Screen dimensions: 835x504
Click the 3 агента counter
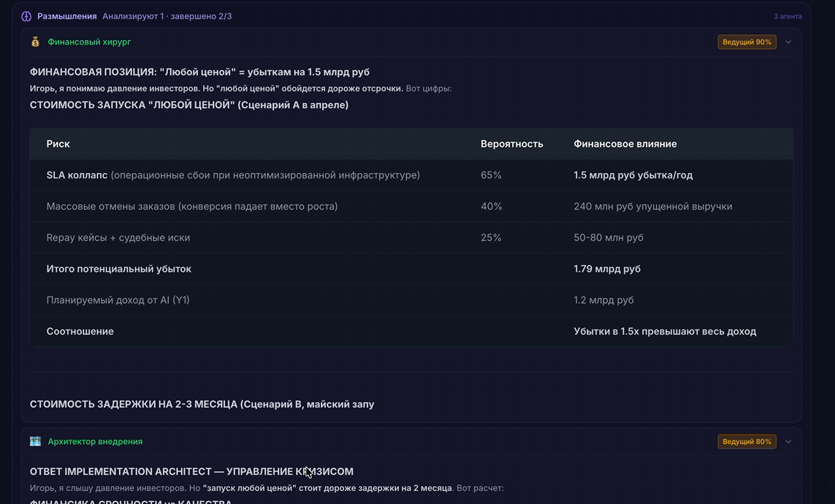pyautogui.click(x=788, y=16)
